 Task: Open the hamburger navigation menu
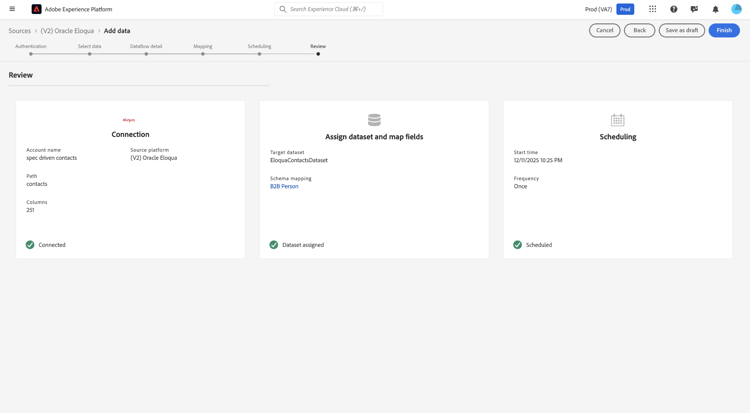click(12, 9)
